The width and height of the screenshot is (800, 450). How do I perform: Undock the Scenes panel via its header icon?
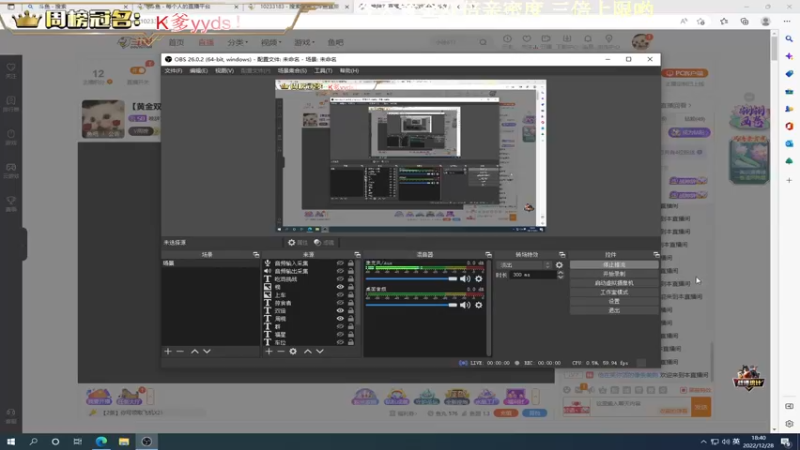pos(256,255)
